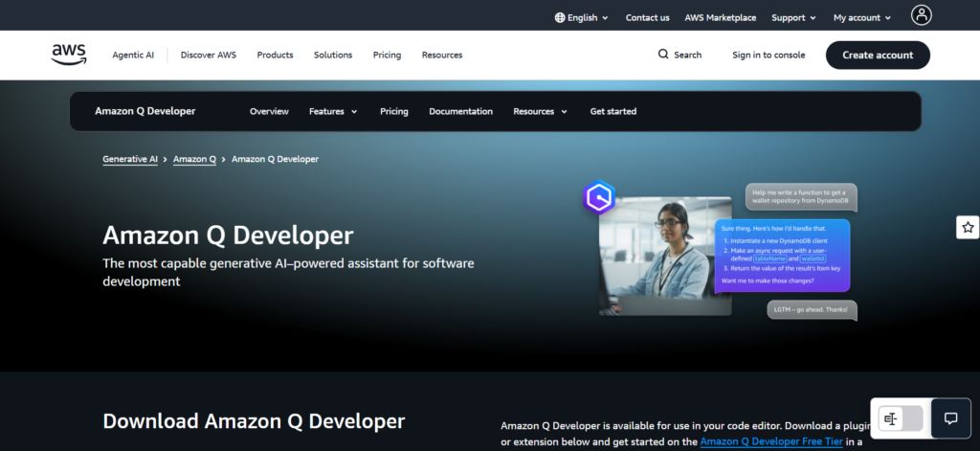Screen dimensions: 980x451
Task: Open the English language dropdown
Action: 581,17
